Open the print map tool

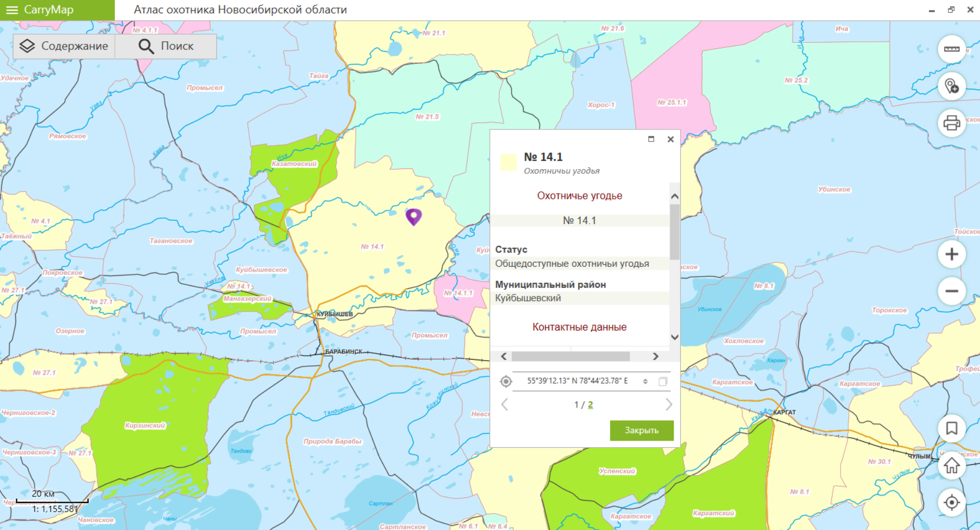click(951, 123)
